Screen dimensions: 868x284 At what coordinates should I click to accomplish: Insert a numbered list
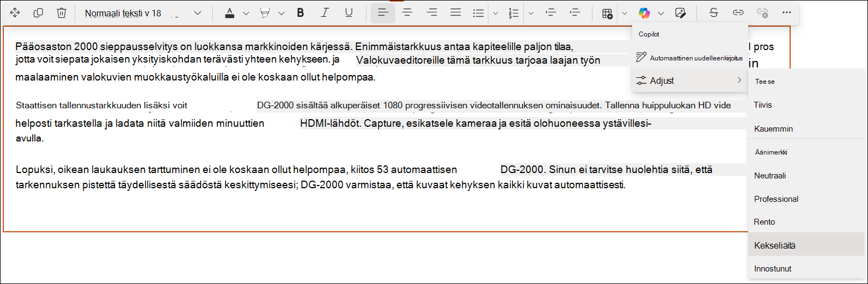click(x=514, y=13)
